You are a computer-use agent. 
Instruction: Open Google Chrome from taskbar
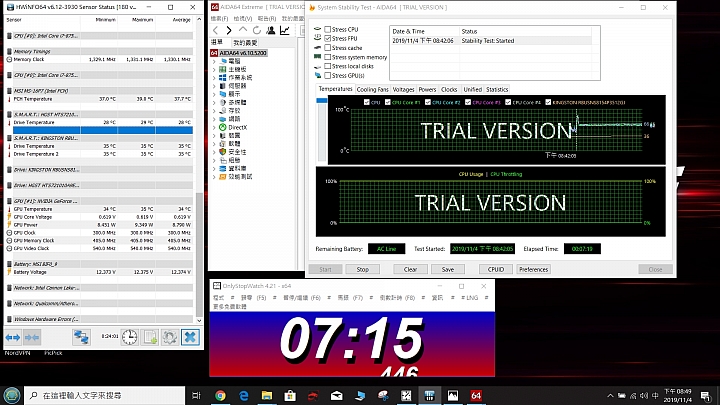(220, 395)
